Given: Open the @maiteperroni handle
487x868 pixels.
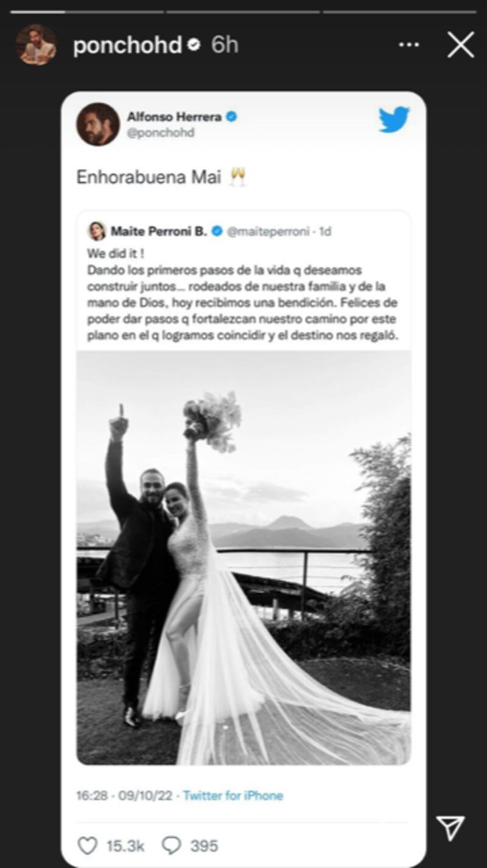Looking at the screenshot, I should tap(268, 231).
